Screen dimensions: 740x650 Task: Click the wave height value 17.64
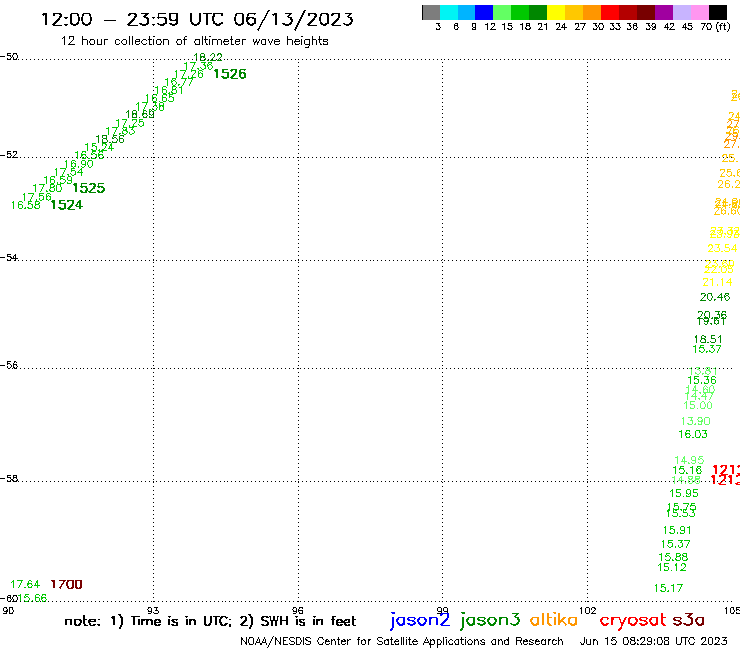[25, 584]
